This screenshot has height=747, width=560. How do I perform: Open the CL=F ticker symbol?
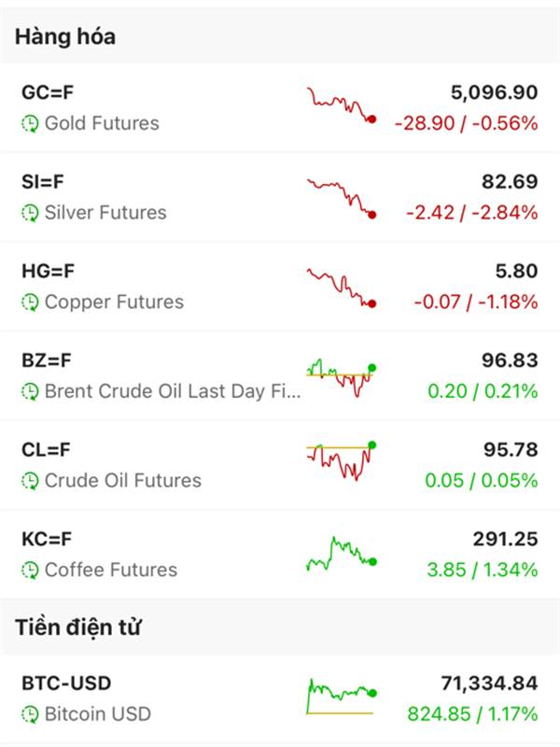46,450
